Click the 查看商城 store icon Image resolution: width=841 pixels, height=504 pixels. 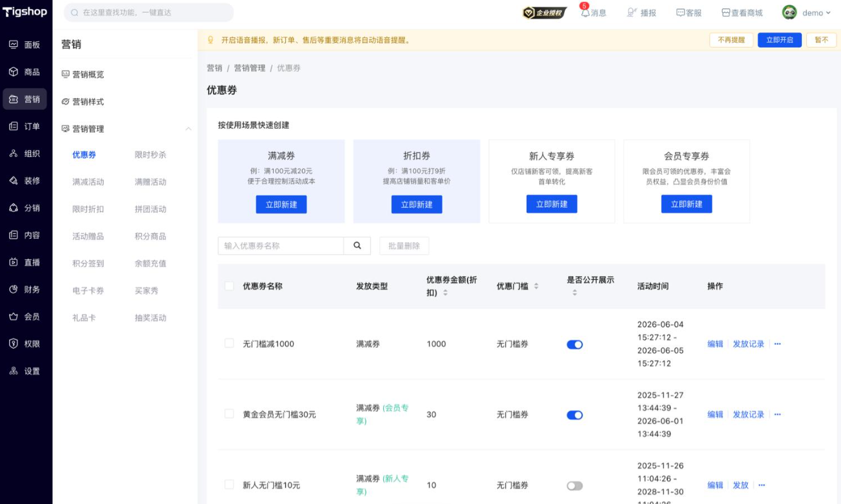726,13
